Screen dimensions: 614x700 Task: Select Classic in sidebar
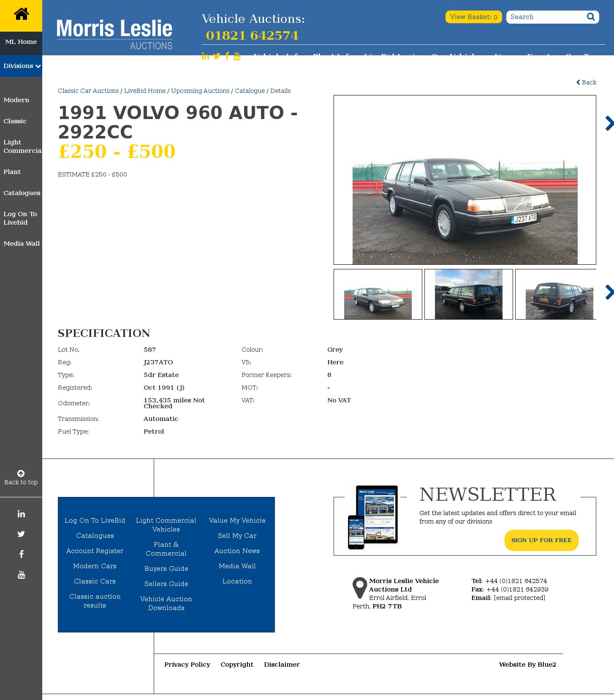[x=15, y=121]
